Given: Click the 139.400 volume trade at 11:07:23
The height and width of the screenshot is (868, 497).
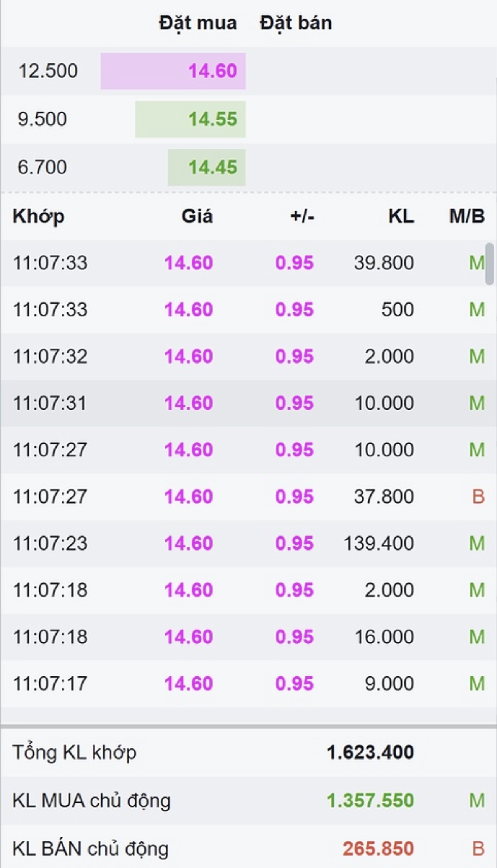Looking at the screenshot, I should pos(379,543).
